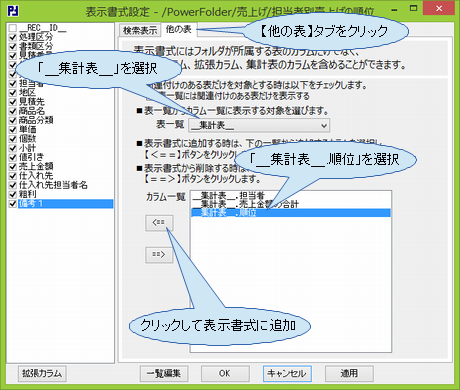This screenshot has width=460, height=390.
Task: Toggle the 個数 checkbox
Action: [x=13, y=139]
